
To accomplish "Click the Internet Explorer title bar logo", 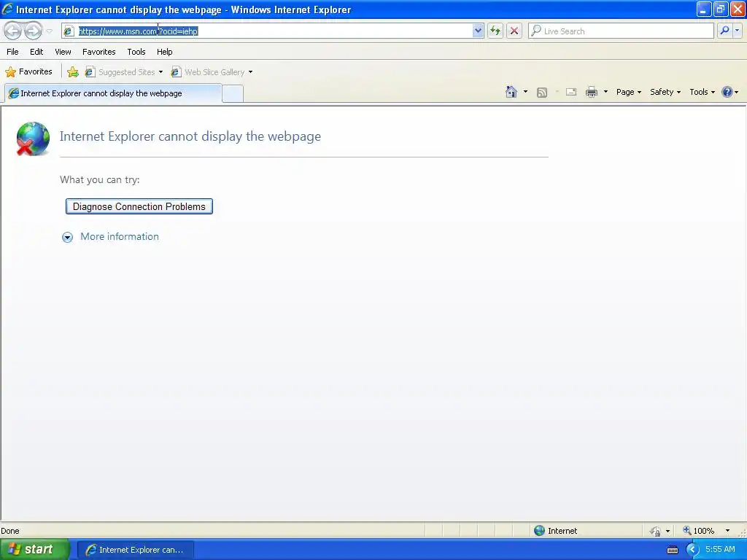I will pos(7,9).
